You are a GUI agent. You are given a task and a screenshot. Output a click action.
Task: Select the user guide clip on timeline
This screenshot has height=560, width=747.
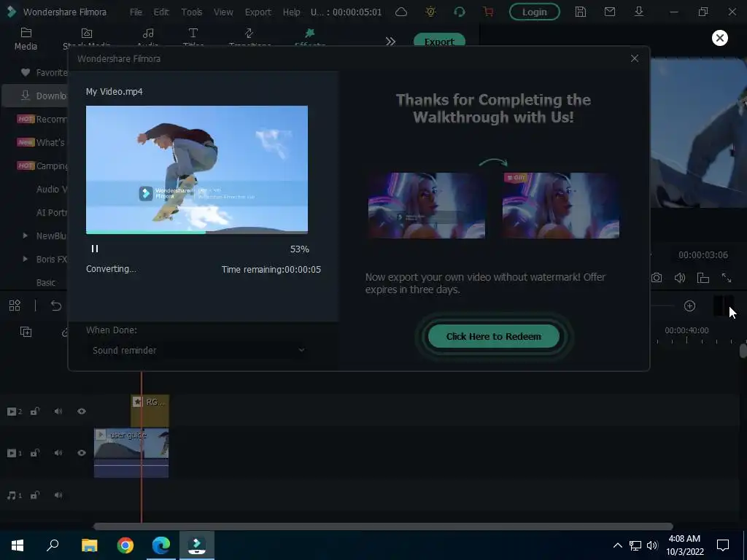pos(131,453)
